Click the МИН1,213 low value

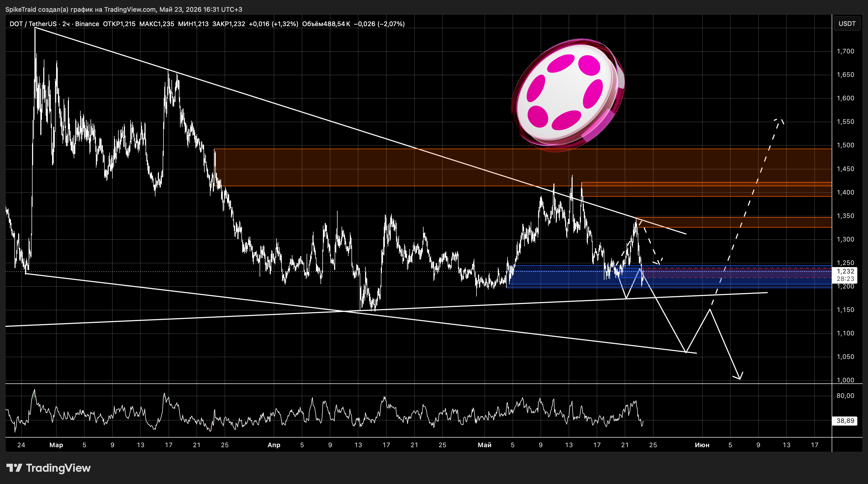193,24
